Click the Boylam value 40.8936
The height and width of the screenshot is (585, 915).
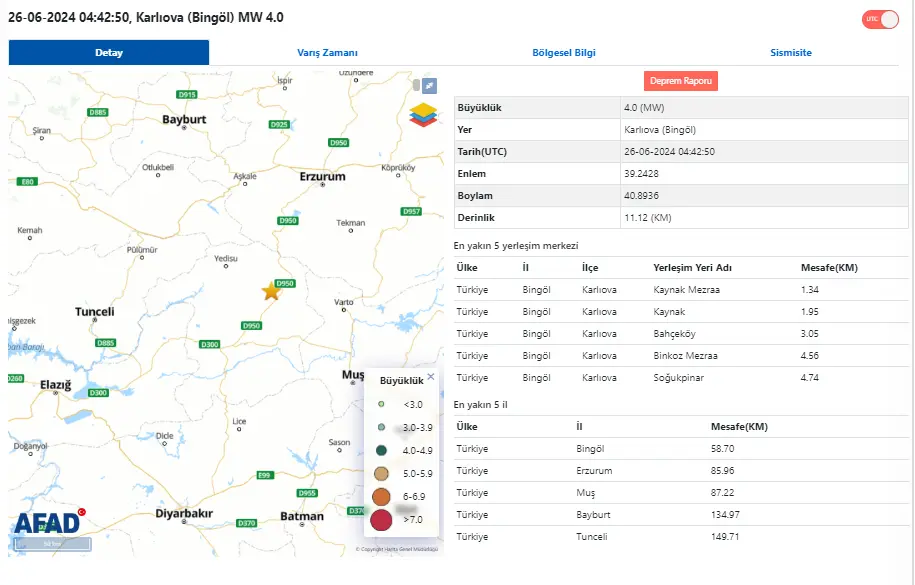click(641, 196)
